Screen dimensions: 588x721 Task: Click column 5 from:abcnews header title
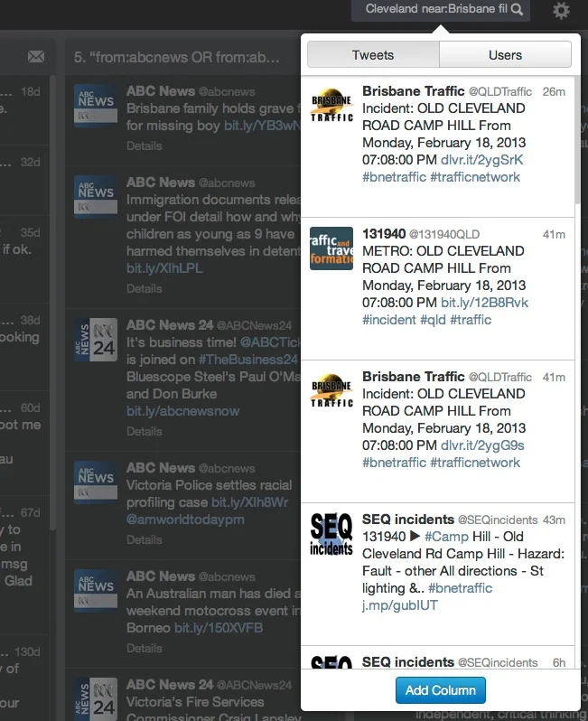(x=176, y=57)
